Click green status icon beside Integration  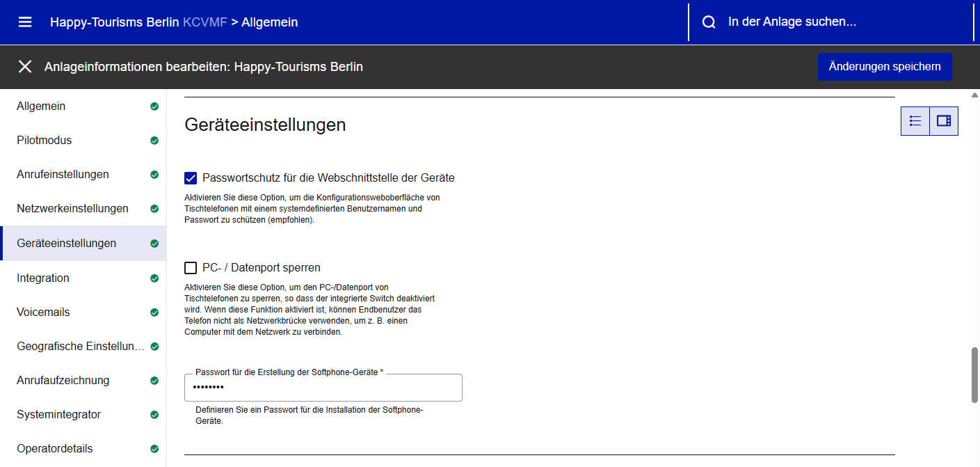pyautogui.click(x=154, y=278)
